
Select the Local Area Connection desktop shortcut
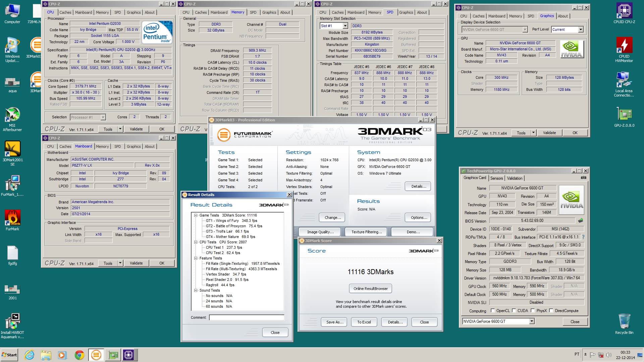click(624, 84)
